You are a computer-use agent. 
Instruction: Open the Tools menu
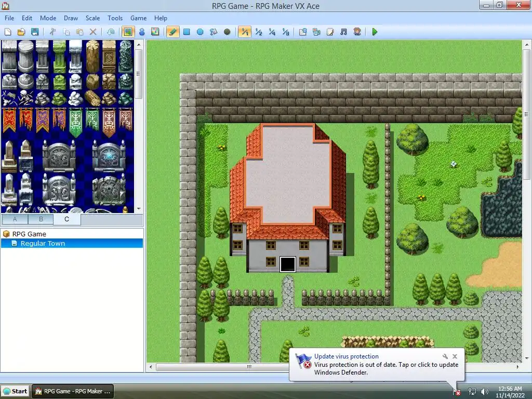click(x=115, y=18)
